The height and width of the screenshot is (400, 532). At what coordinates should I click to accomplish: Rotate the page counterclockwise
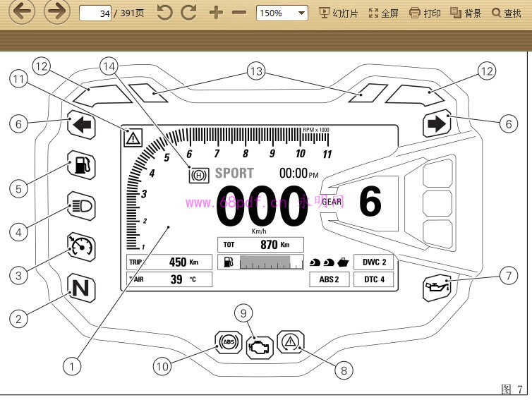coord(164,13)
